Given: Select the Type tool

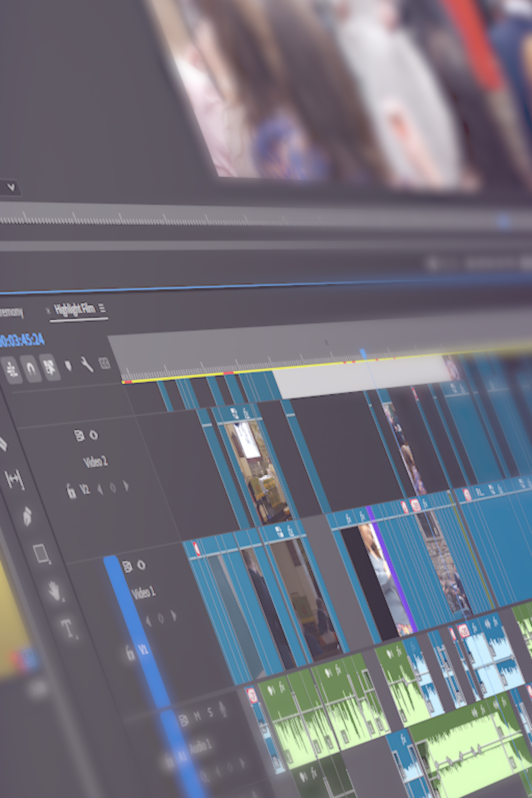Looking at the screenshot, I should [x=69, y=628].
